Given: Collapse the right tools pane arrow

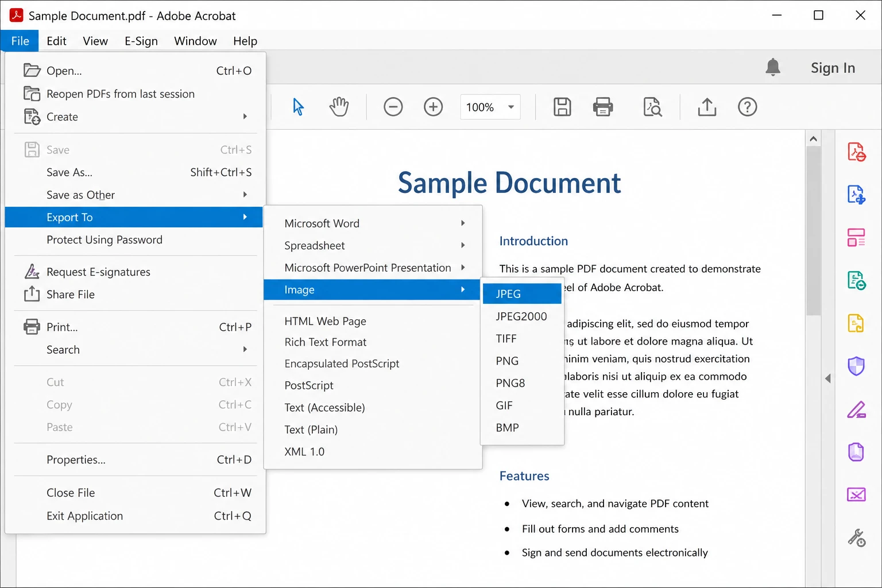Looking at the screenshot, I should tap(828, 378).
